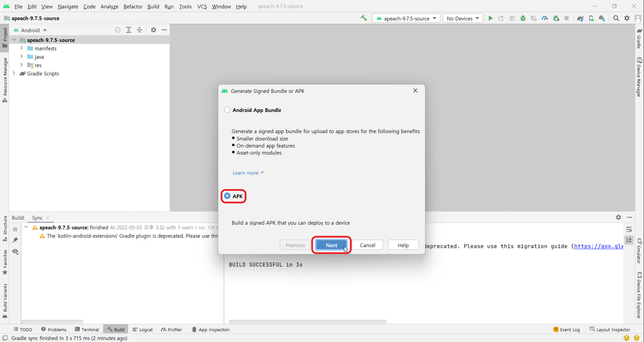This screenshot has width=644, height=342.
Task: Click the Help button in dialog
Action: [x=403, y=245]
